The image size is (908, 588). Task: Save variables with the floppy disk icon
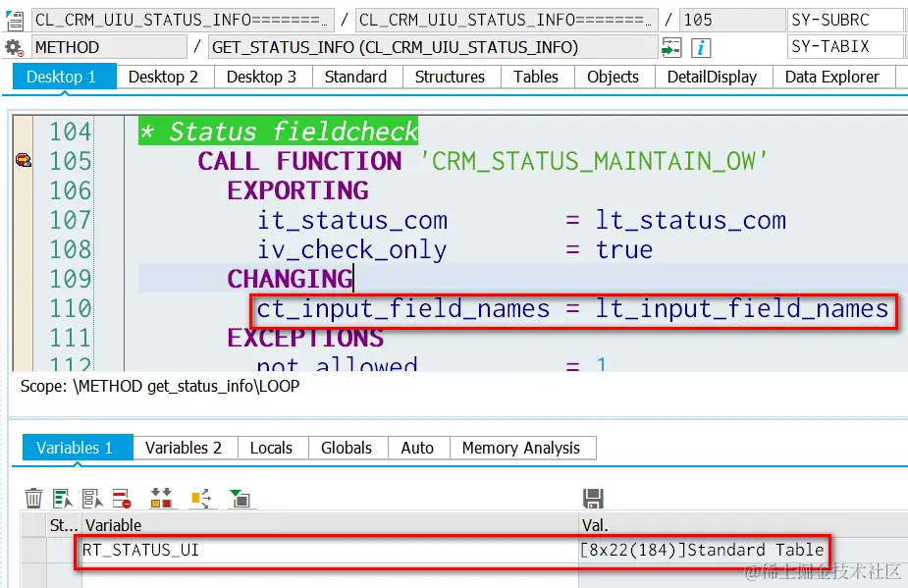tap(593, 499)
